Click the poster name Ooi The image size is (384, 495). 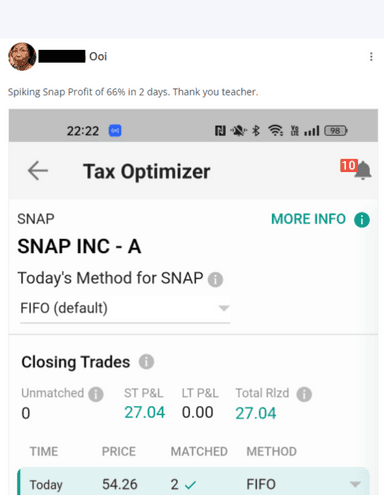pos(98,57)
